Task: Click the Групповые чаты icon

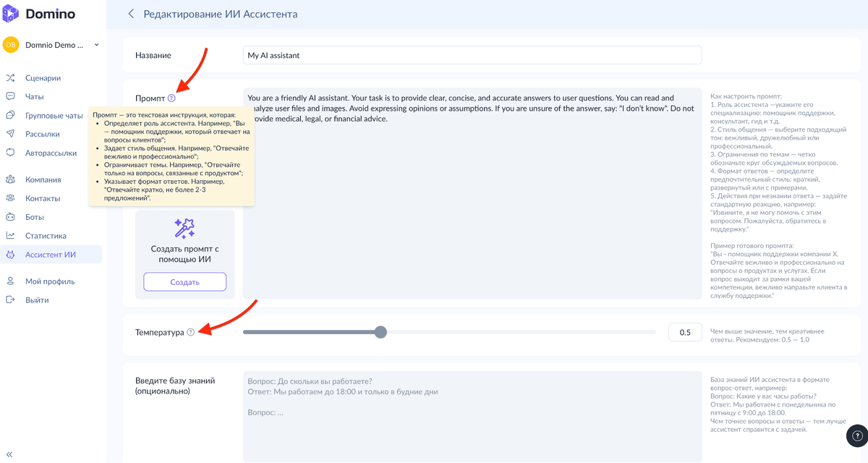Action: click(11, 115)
